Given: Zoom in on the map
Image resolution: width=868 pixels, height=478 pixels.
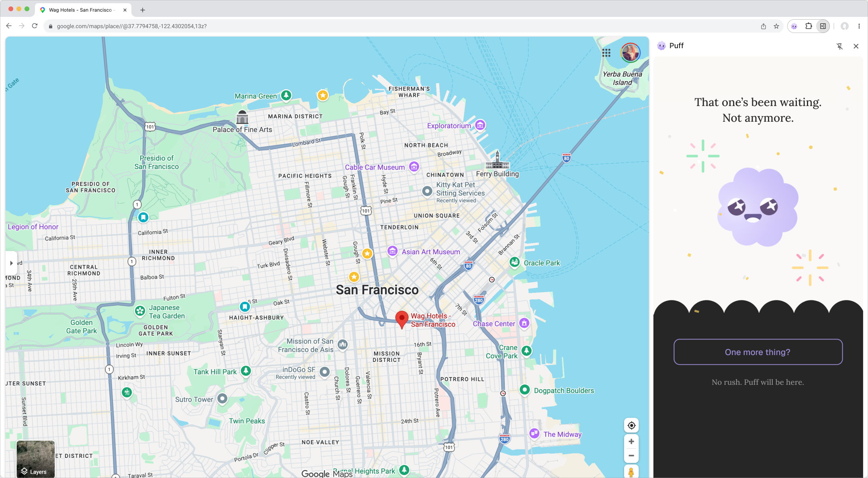Looking at the screenshot, I should (x=631, y=441).
